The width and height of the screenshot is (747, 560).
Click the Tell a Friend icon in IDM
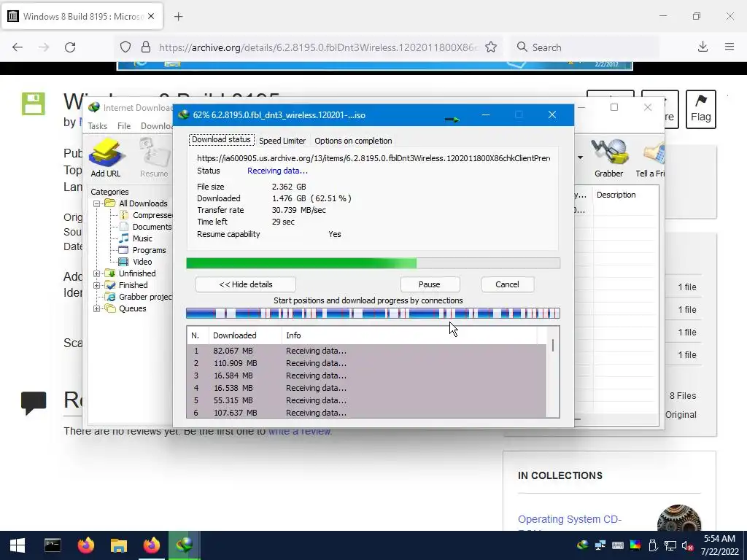651,157
